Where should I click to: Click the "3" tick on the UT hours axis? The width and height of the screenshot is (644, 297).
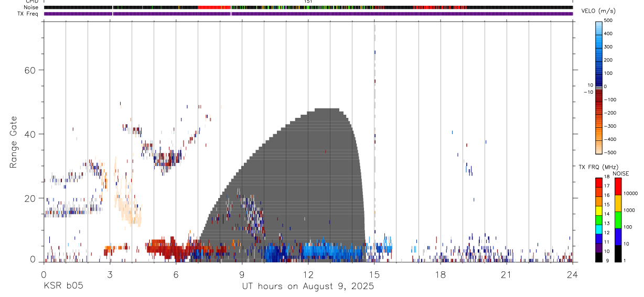tap(110, 274)
